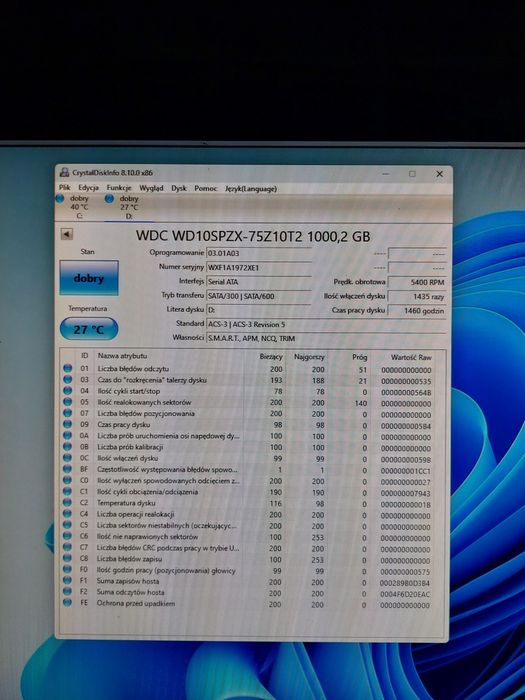The height and width of the screenshot is (700, 525).
Task: Click the Nazwa atrybutu column header
Action: pyautogui.click(x=122, y=356)
